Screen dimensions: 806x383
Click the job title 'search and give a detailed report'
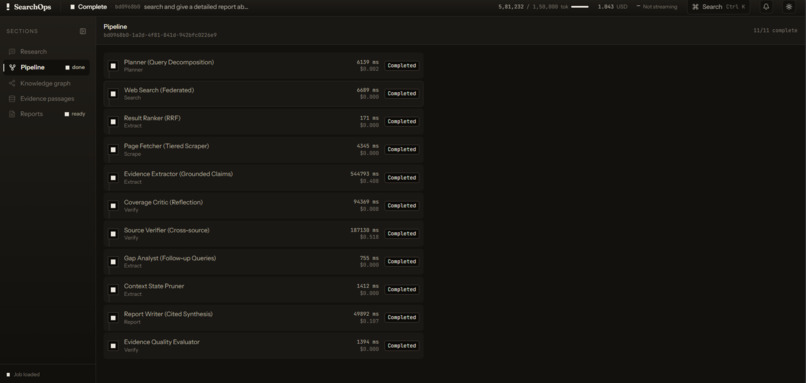(196, 7)
